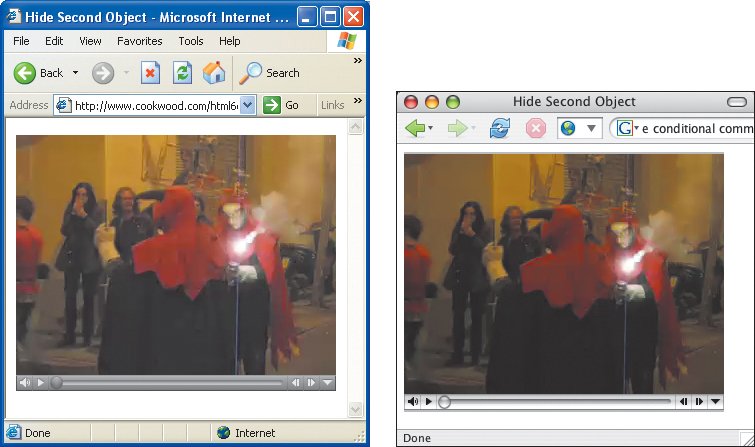Viewport: 755px width, 447px height.
Task: Step back one frame in Mac QuickTime player
Action: coord(683,401)
